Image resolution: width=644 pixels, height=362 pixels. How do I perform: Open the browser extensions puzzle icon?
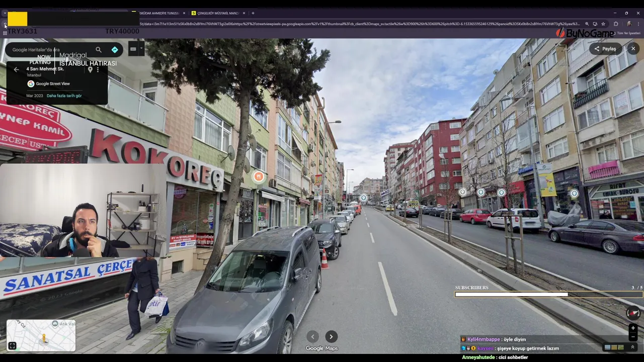click(616, 24)
